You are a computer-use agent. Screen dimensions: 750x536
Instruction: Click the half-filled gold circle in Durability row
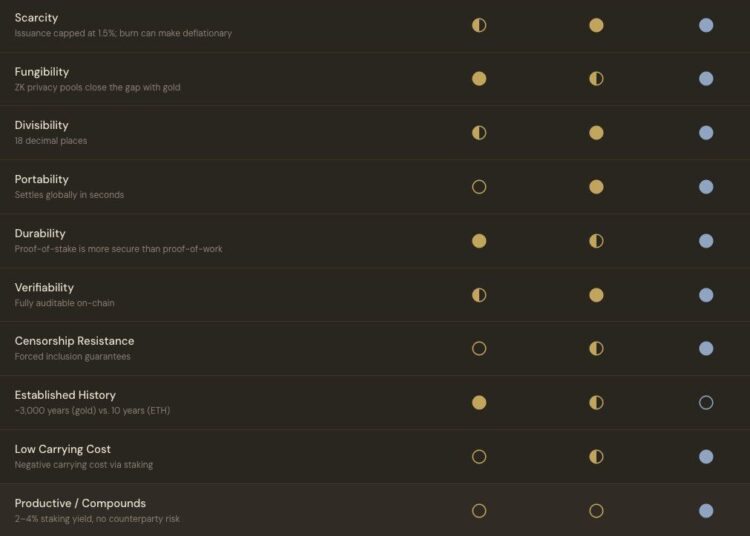596,241
